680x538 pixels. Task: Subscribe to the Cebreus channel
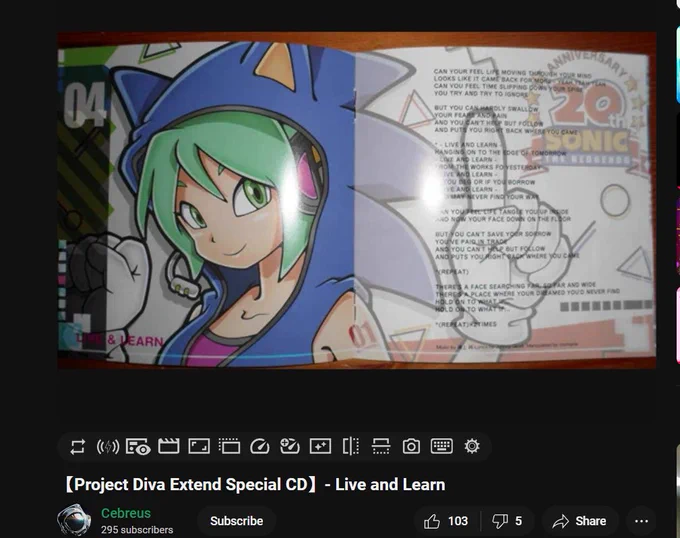click(x=236, y=521)
